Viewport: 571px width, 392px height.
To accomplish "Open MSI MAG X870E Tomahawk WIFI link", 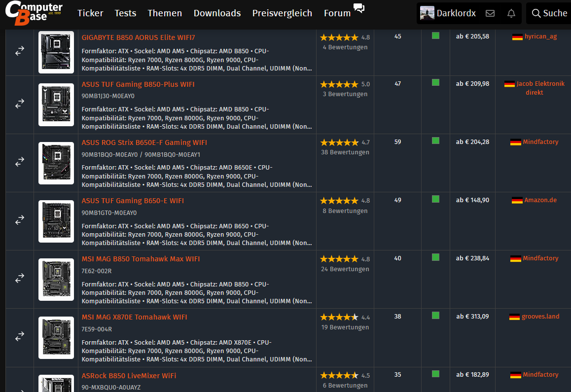I will pyautogui.click(x=135, y=318).
